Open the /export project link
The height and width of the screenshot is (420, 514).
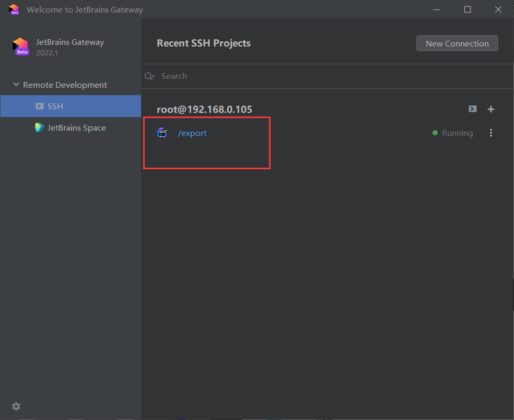point(192,133)
